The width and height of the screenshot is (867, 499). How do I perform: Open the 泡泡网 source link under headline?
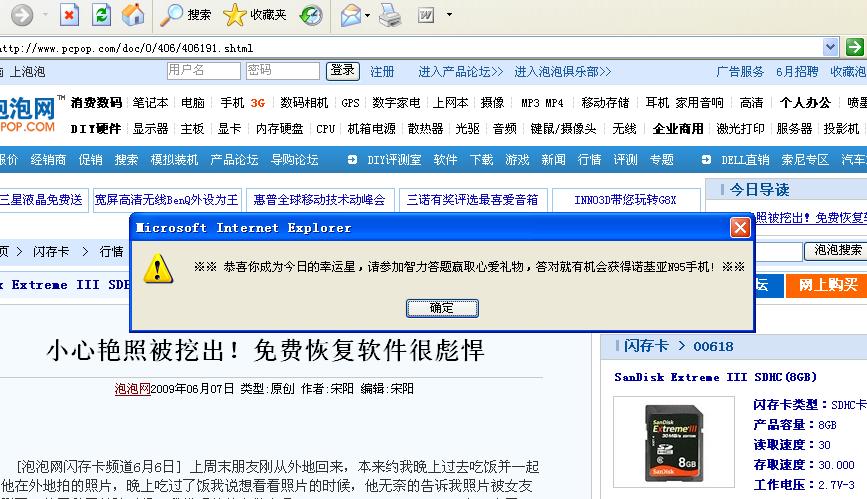coord(132,389)
